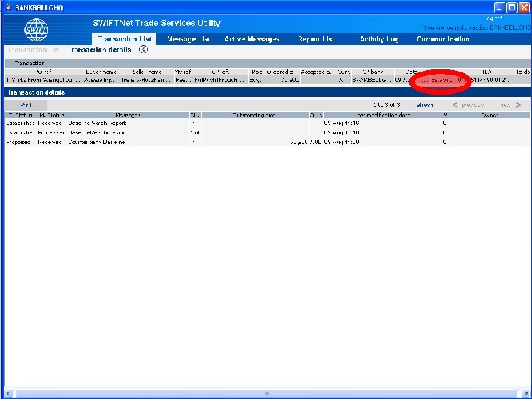Sort by the Messages column header
This screenshot has height=399, width=532.
coord(129,115)
